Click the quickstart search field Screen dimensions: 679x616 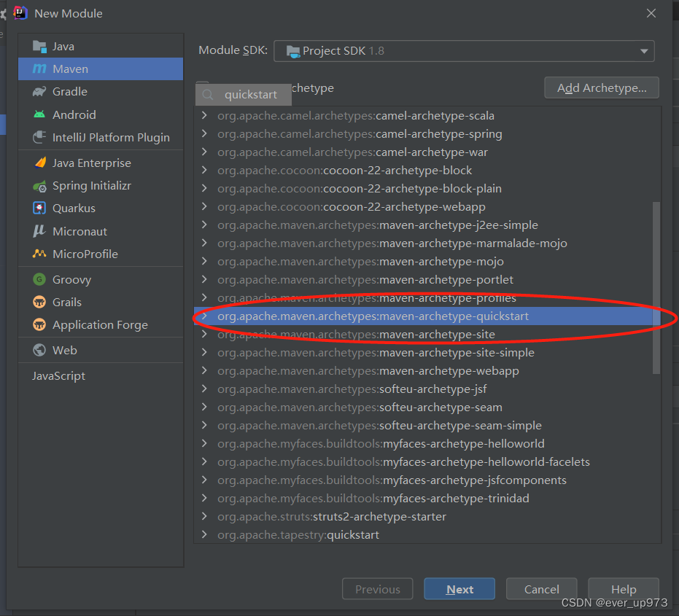[x=244, y=95]
